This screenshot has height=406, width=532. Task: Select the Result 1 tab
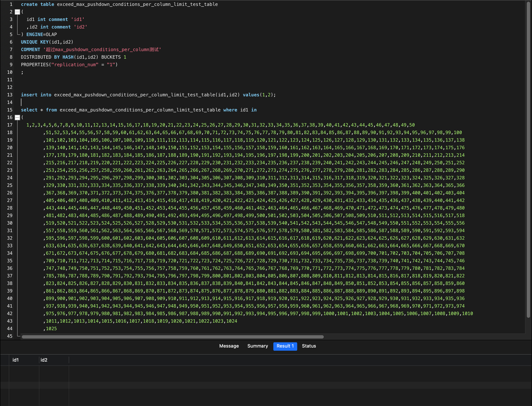pyautogui.click(x=285, y=346)
